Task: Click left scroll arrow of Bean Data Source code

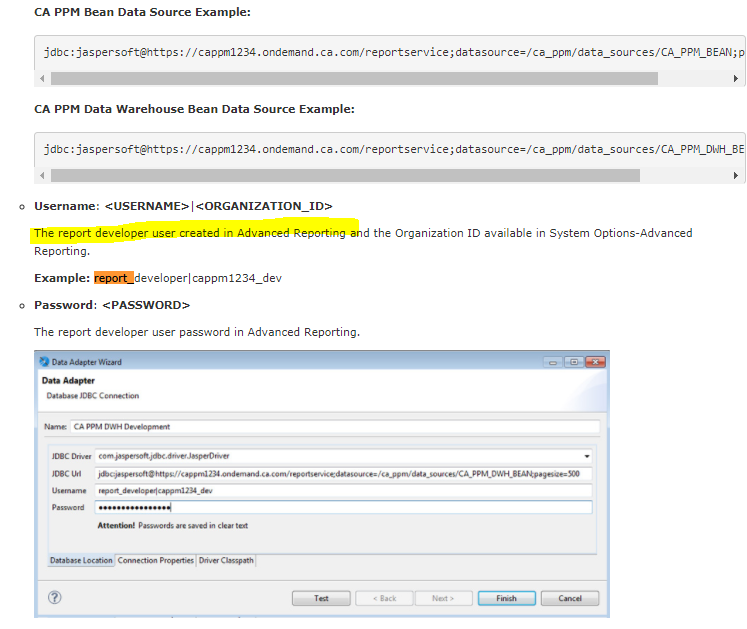Action: pyautogui.click(x=42, y=78)
